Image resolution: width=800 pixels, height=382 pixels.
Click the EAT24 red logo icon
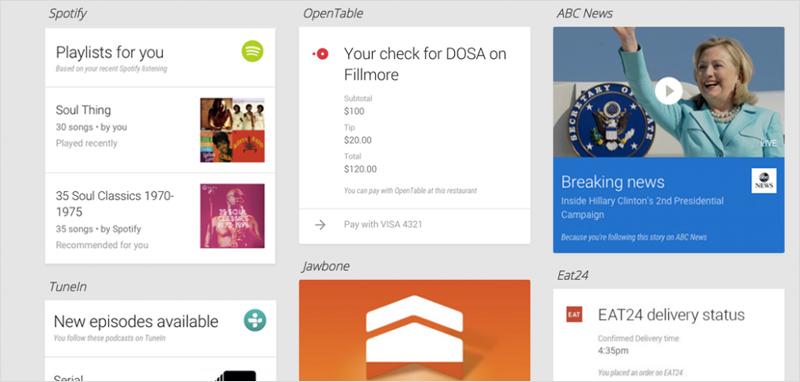click(574, 314)
